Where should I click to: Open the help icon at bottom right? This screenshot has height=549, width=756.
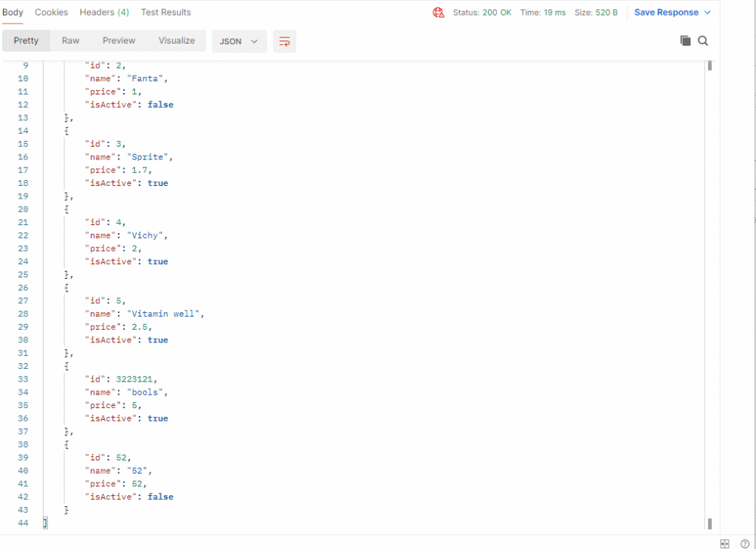point(745,543)
